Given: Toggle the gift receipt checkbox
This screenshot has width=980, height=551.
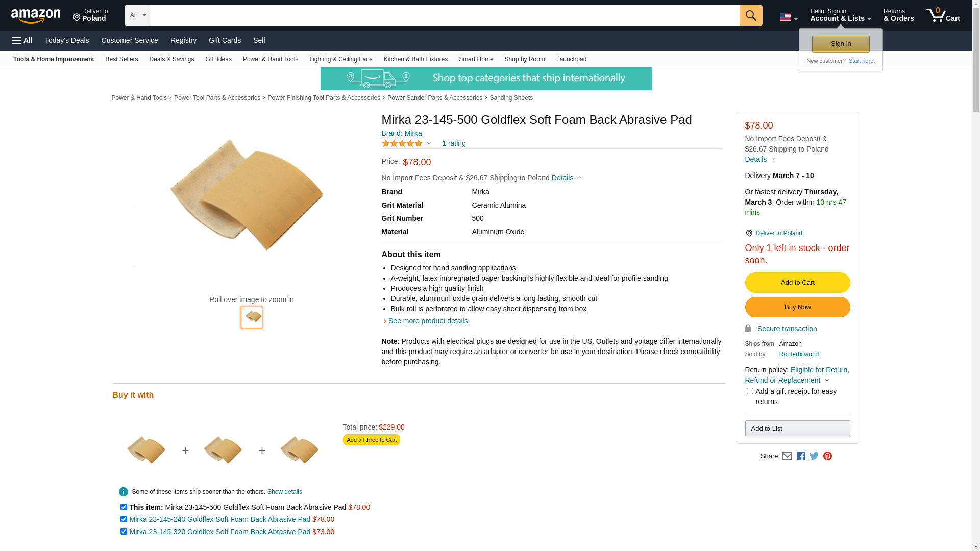Looking at the screenshot, I should point(750,391).
